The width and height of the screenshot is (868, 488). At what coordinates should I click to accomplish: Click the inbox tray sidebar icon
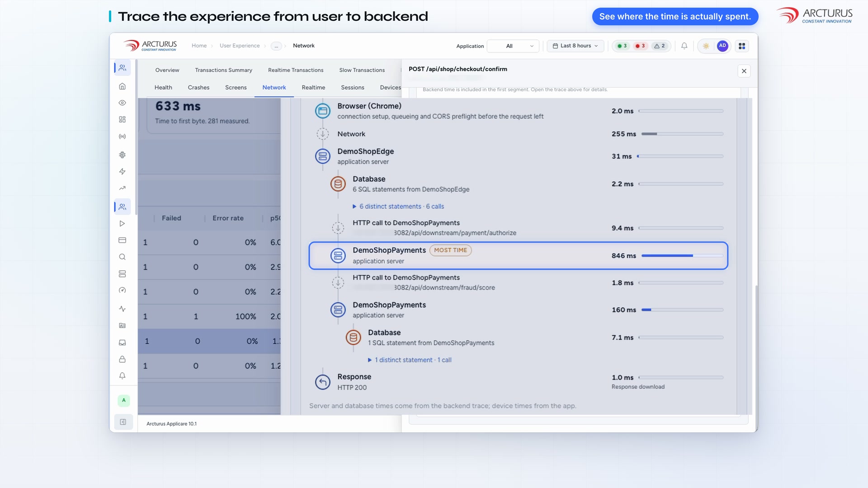(x=122, y=343)
